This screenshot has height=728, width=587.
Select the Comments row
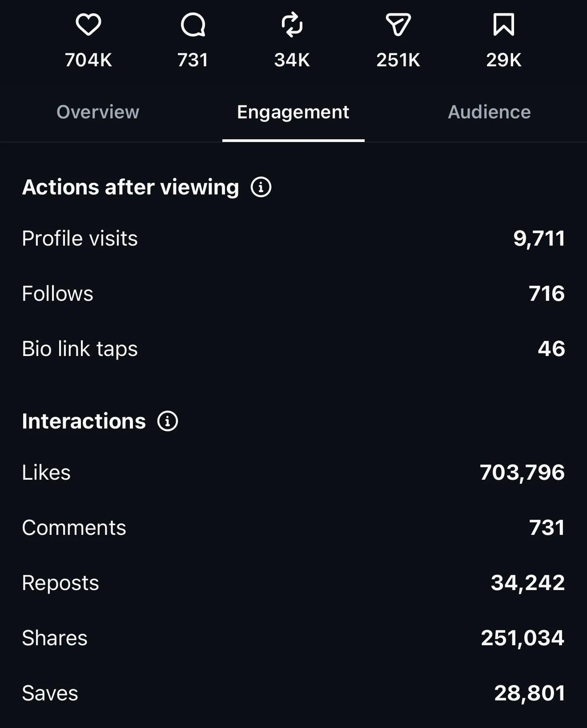293,528
